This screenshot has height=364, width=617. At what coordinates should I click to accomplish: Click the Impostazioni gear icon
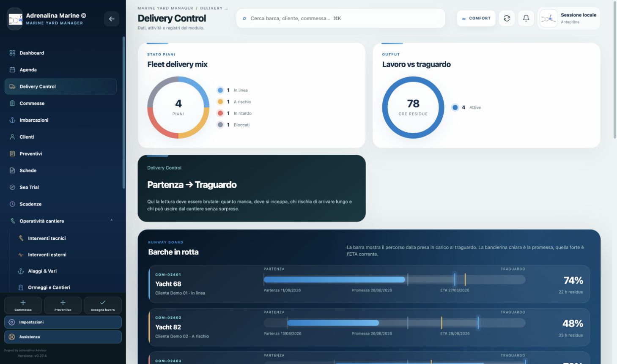tap(12, 322)
